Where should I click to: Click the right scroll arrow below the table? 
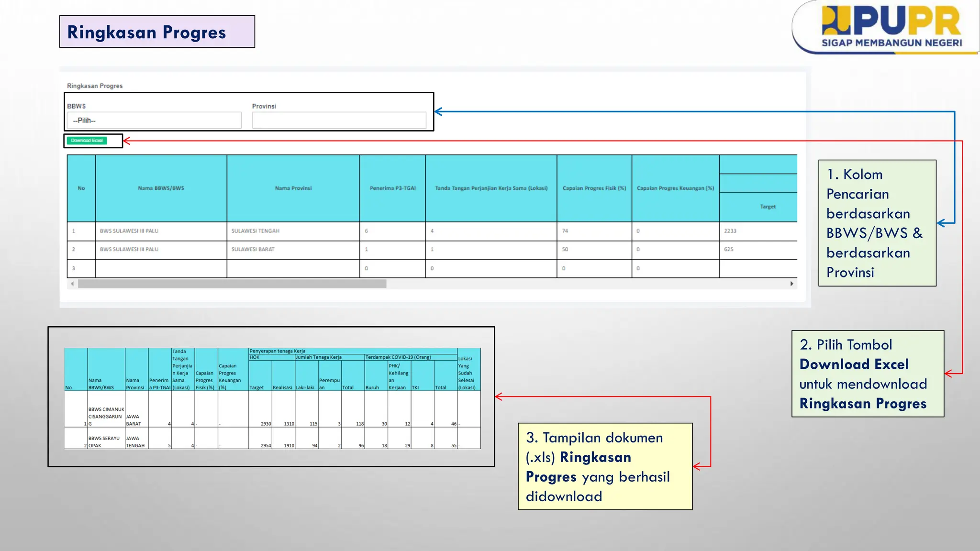point(792,284)
